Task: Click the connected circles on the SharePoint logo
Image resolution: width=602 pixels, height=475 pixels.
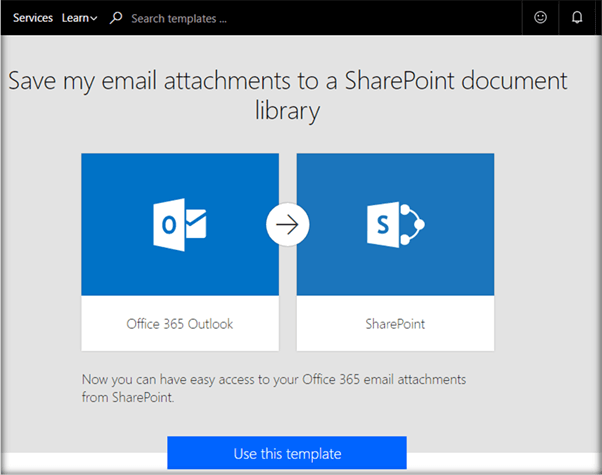Action: pos(410,225)
